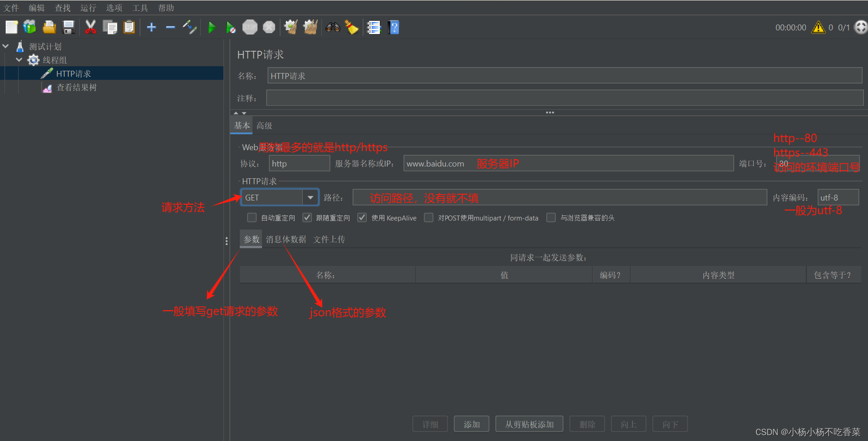Open the 查找 menu
This screenshot has height=441, width=868.
coord(63,8)
